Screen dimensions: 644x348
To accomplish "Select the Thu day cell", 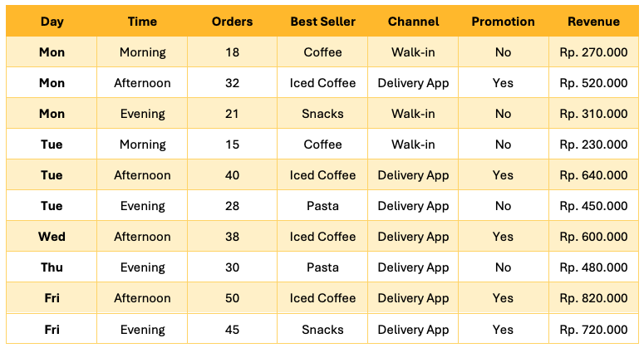I will (52, 267).
